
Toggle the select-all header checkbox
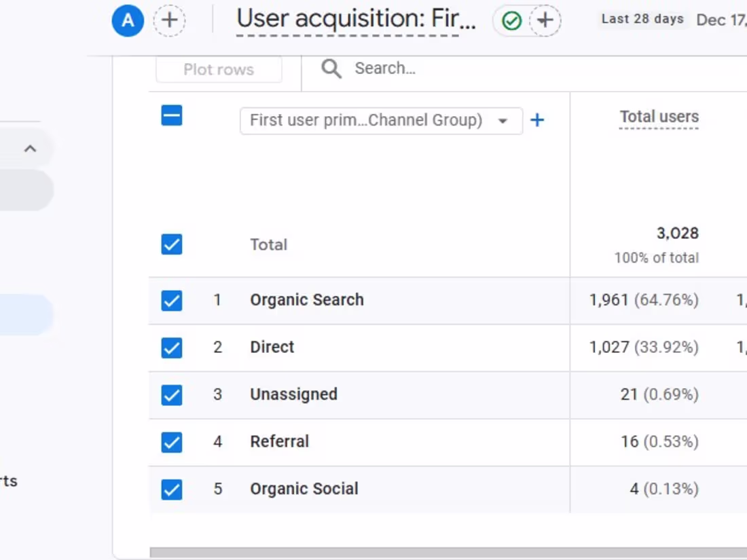172,115
